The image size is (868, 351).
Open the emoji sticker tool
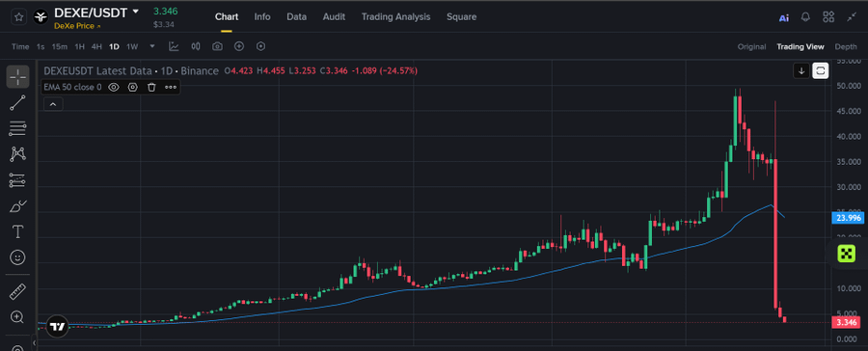(17, 257)
